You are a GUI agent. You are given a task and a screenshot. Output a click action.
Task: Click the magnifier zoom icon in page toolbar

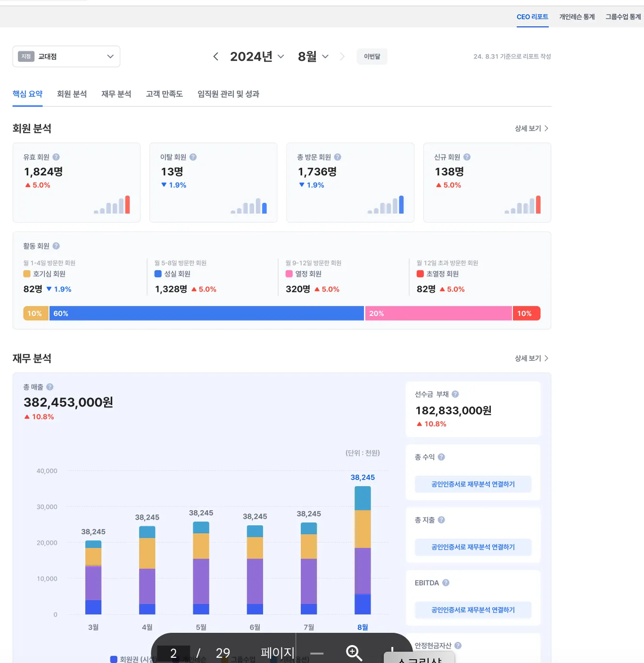(x=354, y=653)
